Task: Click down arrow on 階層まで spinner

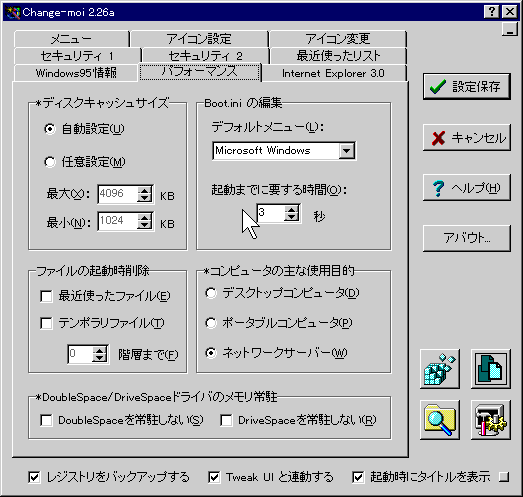Action: pos(99,357)
